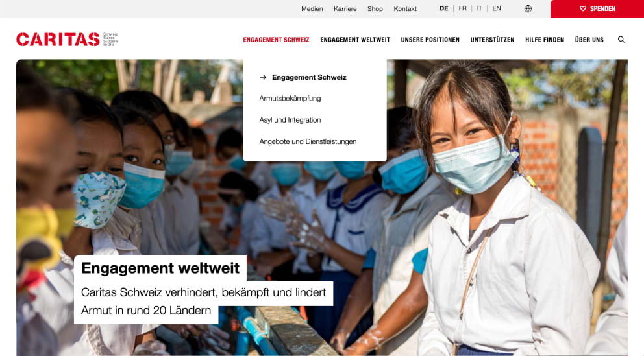Open the Medien link
644x356 pixels.
click(x=312, y=8)
